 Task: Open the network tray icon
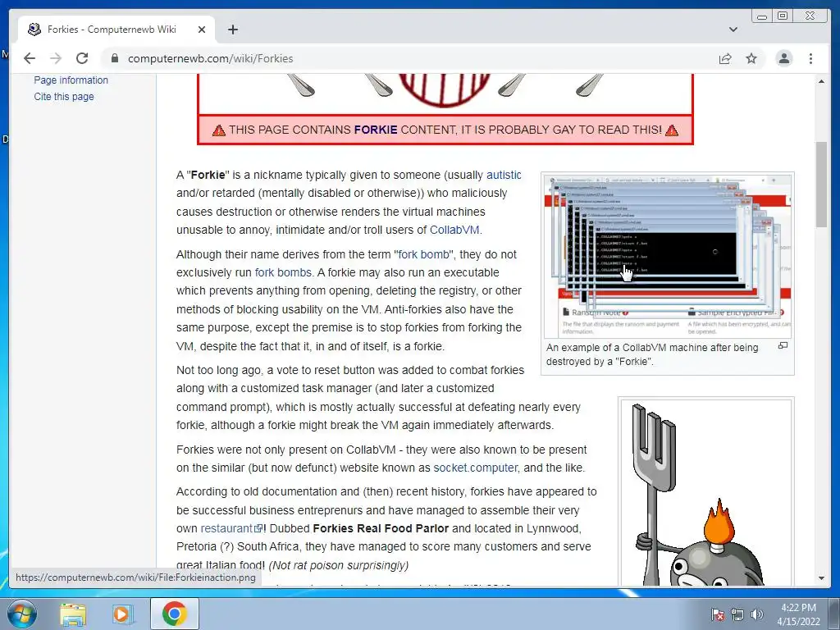pos(737,614)
